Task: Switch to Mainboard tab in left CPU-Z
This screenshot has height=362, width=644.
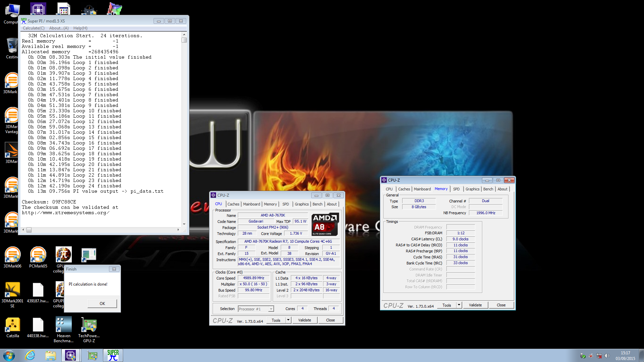Action: point(252,204)
